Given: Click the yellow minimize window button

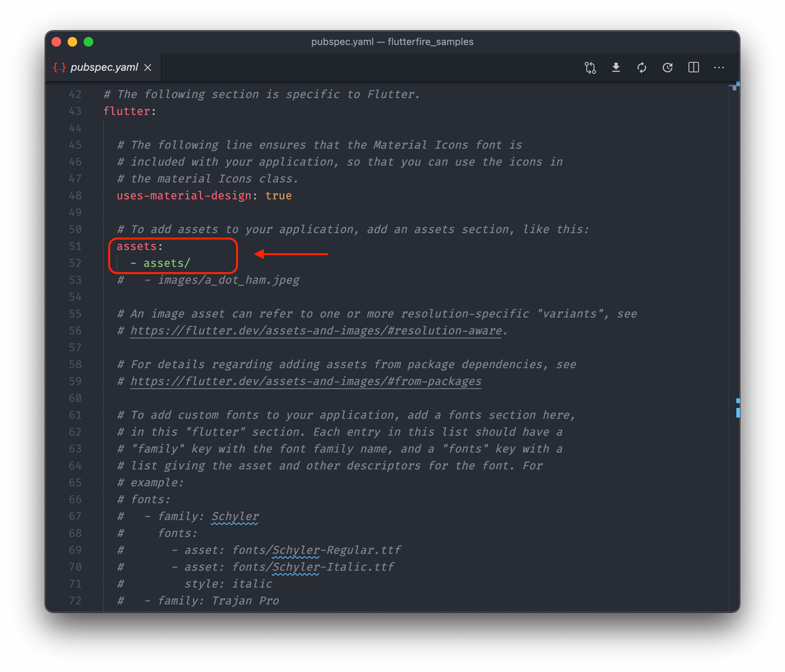Looking at the screenshot, I should tap(72, 42).
